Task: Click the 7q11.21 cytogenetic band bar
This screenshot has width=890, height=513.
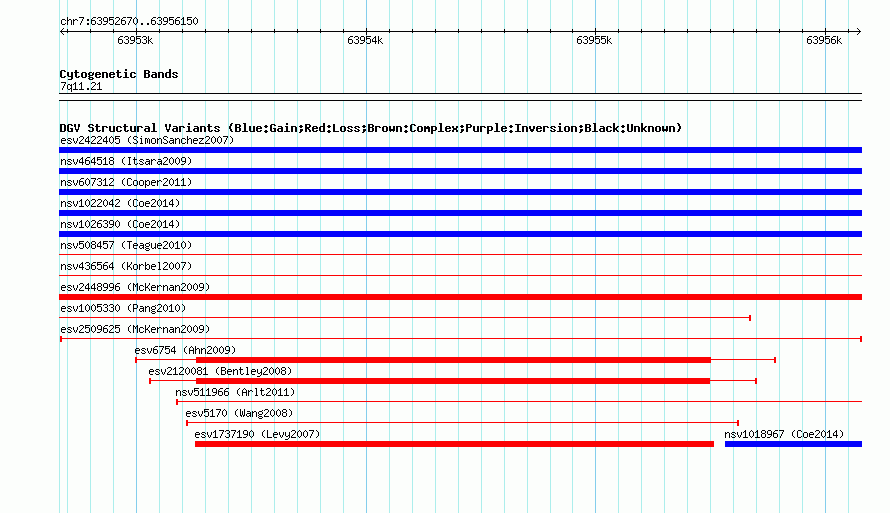Action: pos(460,97)
